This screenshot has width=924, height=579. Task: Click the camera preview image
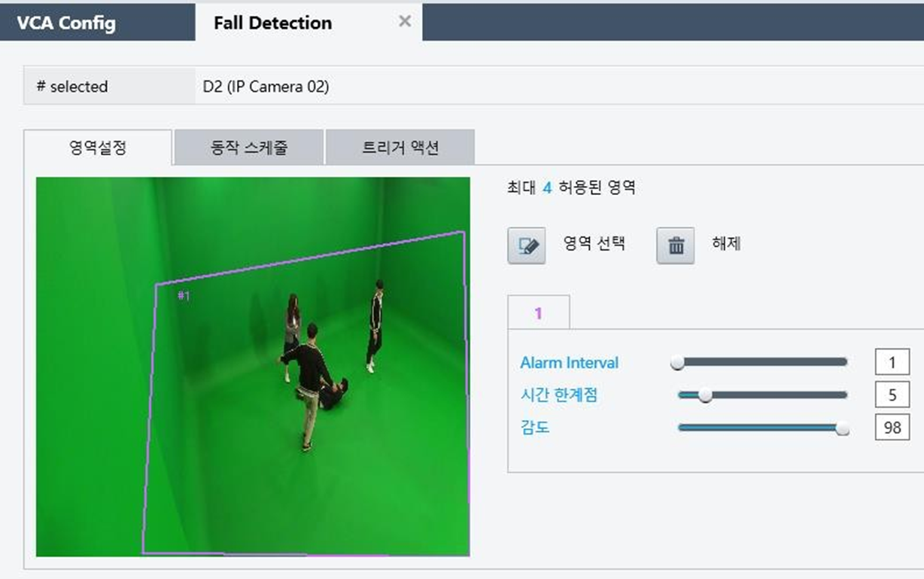[x=253, y=367]
